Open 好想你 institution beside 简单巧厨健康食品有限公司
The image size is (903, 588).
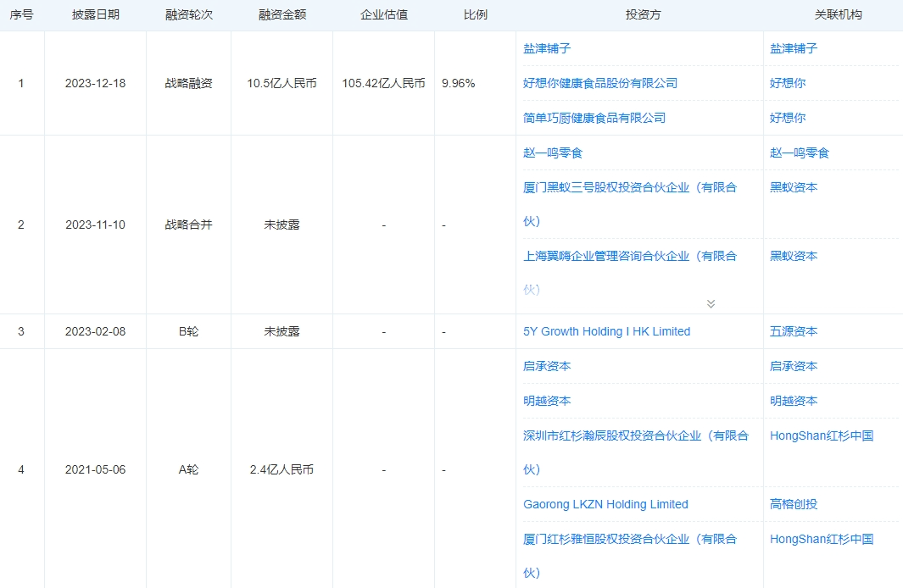[788, 118]
